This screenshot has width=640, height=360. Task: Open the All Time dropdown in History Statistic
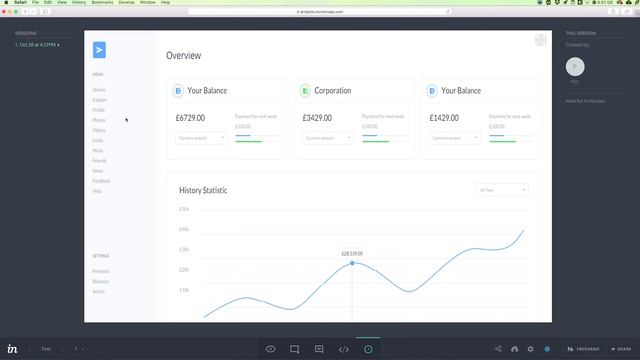[x=502, y=190]
